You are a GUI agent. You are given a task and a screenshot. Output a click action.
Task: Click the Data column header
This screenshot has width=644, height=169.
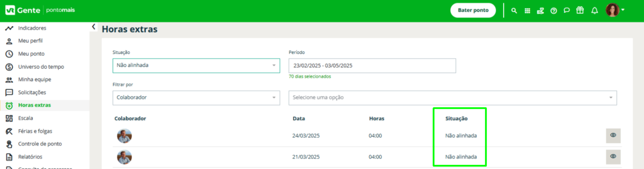click(298, 118)
